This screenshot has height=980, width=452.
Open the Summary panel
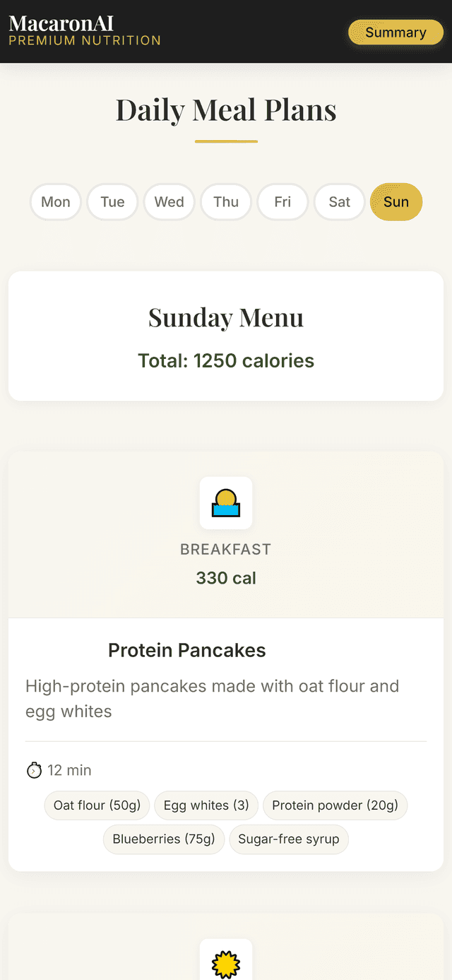(395, 32)
